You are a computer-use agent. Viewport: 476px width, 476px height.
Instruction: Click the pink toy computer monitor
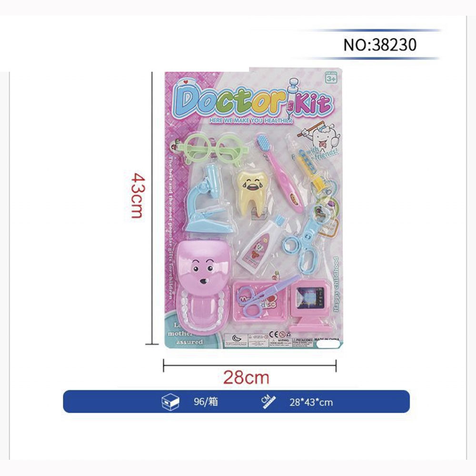point(310,305)
